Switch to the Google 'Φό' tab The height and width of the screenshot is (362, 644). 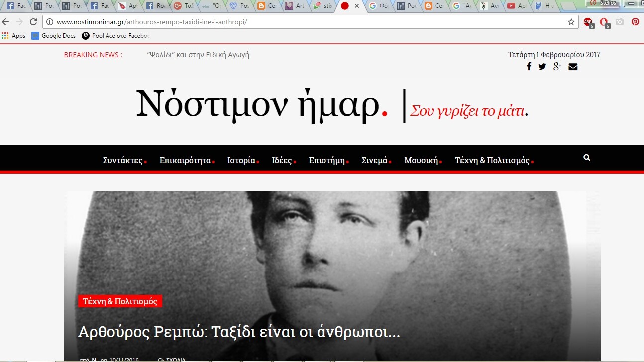click(378, 6)
